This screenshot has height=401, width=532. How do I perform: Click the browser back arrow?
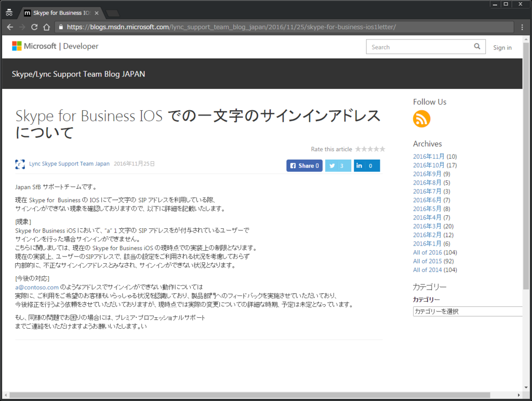(x=10, y=27)
